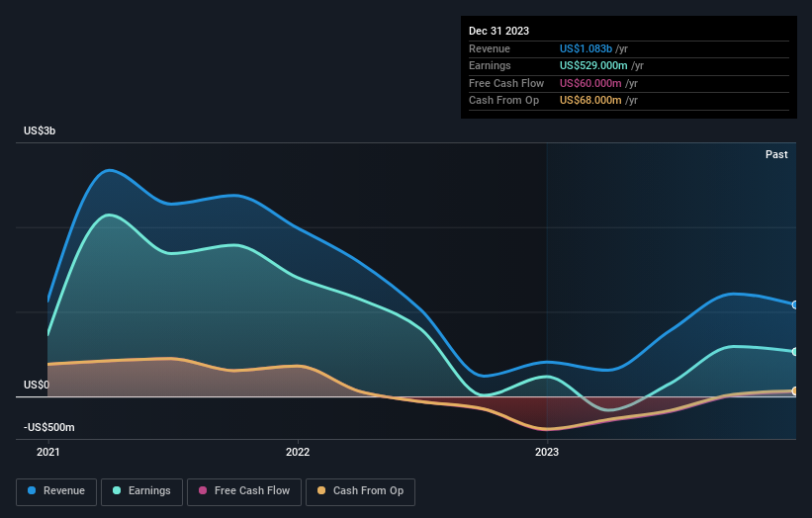Click the Past region label

pyautogui.click(x=776, y=155)
